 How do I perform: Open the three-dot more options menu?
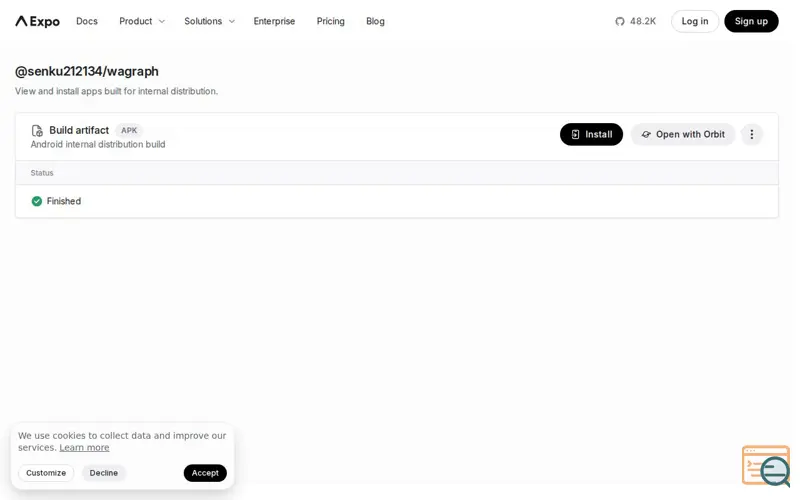pyautogui.click(x=752, y=134)
